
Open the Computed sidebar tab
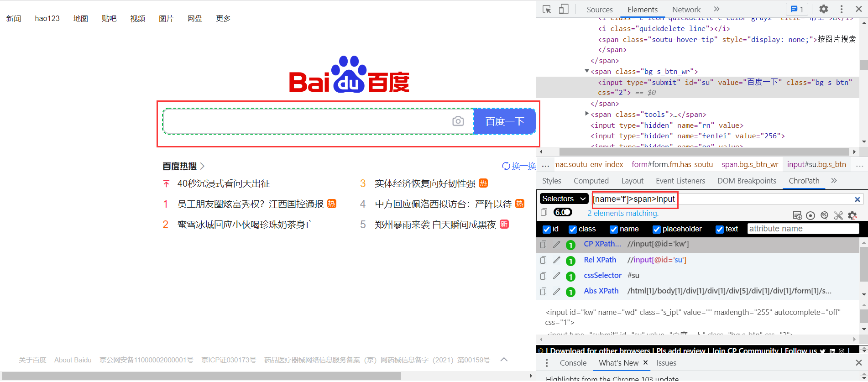tap(591, 181)
